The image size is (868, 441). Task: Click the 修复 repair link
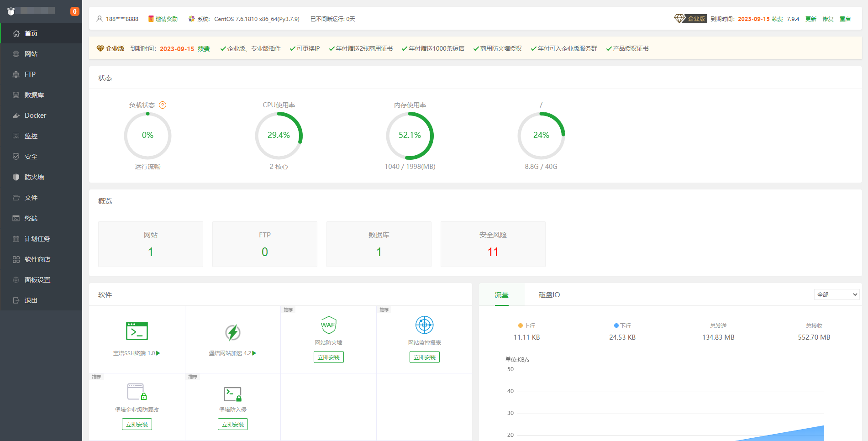click(x=828, y=19)
